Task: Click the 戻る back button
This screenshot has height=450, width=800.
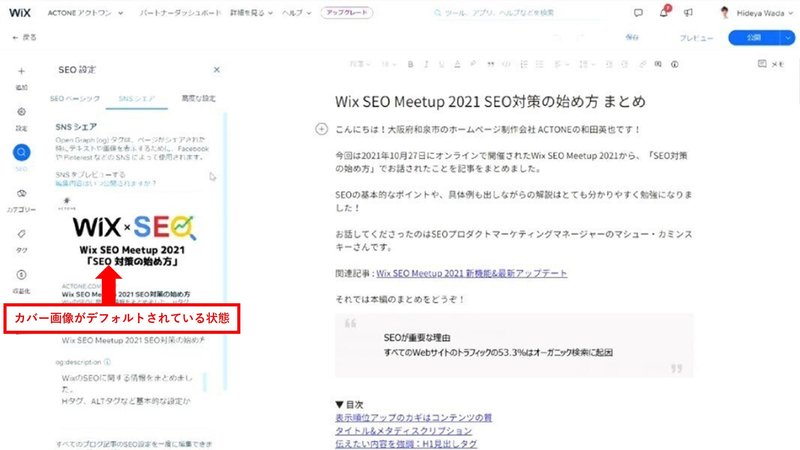Action: coord(24,37)
